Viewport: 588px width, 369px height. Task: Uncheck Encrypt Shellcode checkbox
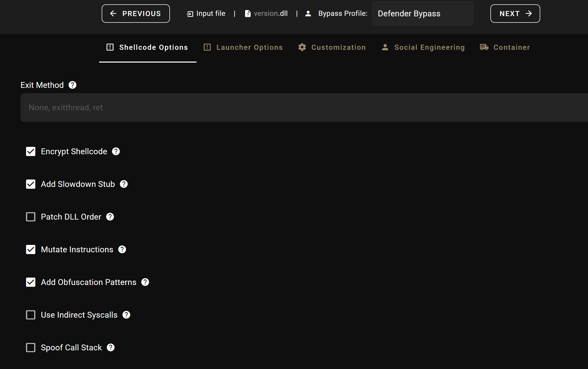pyautogui.click(x=31, y=151)
